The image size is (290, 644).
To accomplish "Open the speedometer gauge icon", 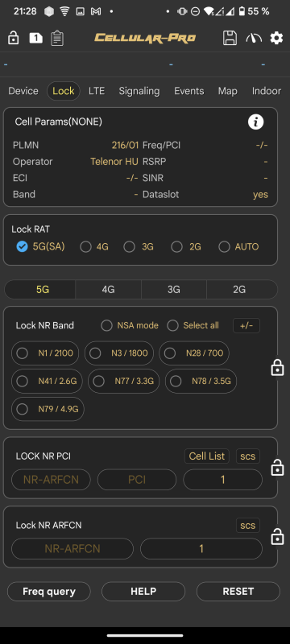I will tap(254, 38).
